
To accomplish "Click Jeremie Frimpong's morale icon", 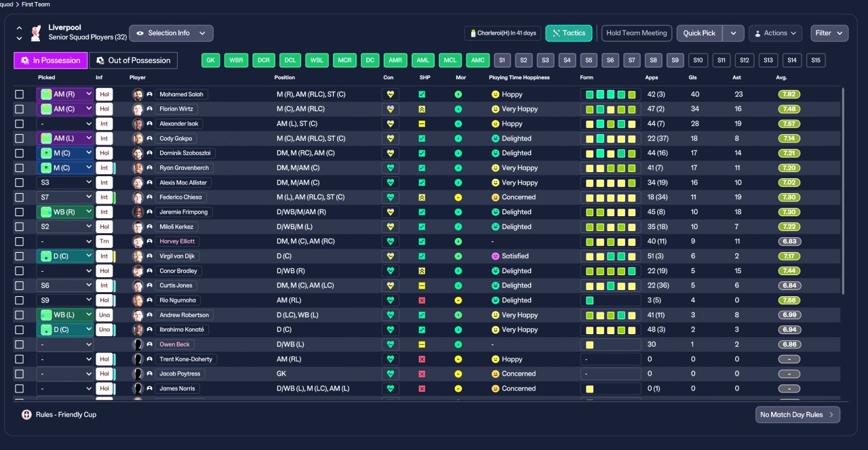I will click(x=458, y=212).
